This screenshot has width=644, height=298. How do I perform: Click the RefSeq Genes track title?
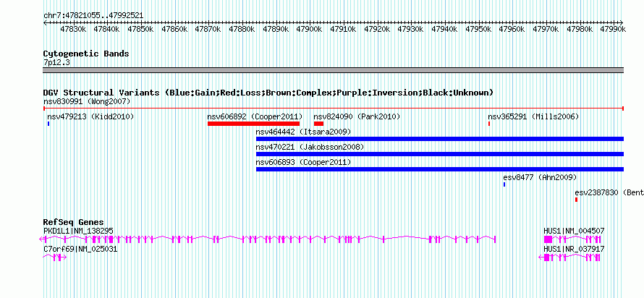[73, 223]
